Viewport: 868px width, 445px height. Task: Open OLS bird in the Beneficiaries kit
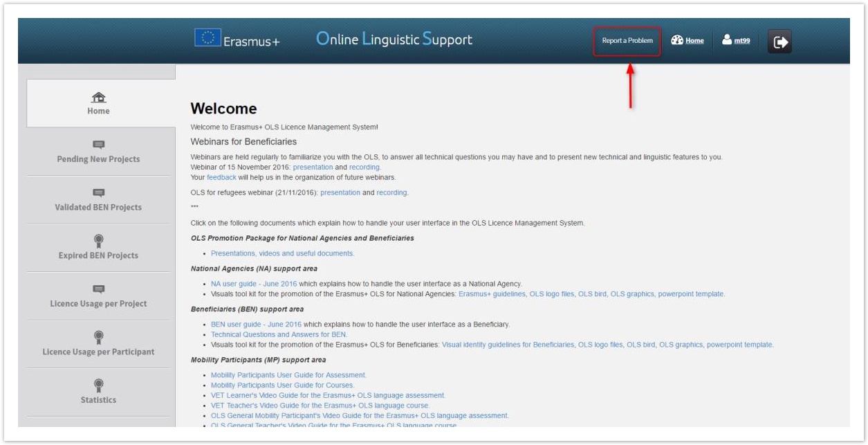[x=641, y=345]
